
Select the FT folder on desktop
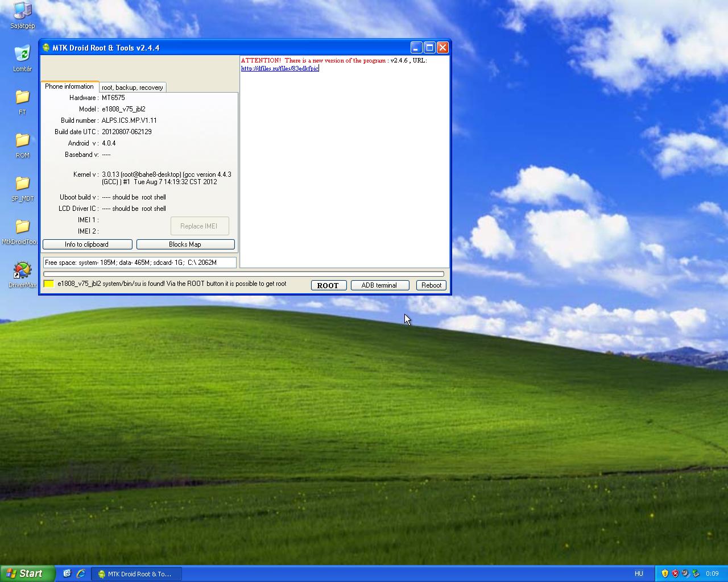click(22, 102)
